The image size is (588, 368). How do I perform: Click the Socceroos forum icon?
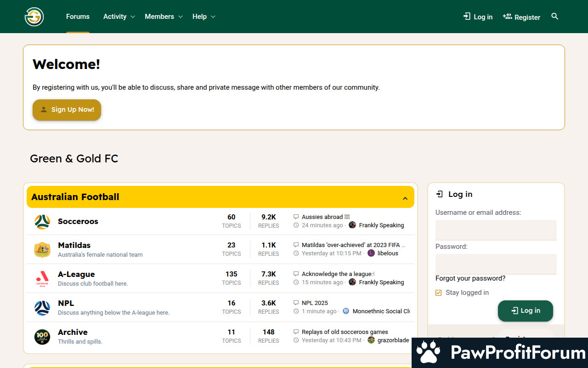42,222
